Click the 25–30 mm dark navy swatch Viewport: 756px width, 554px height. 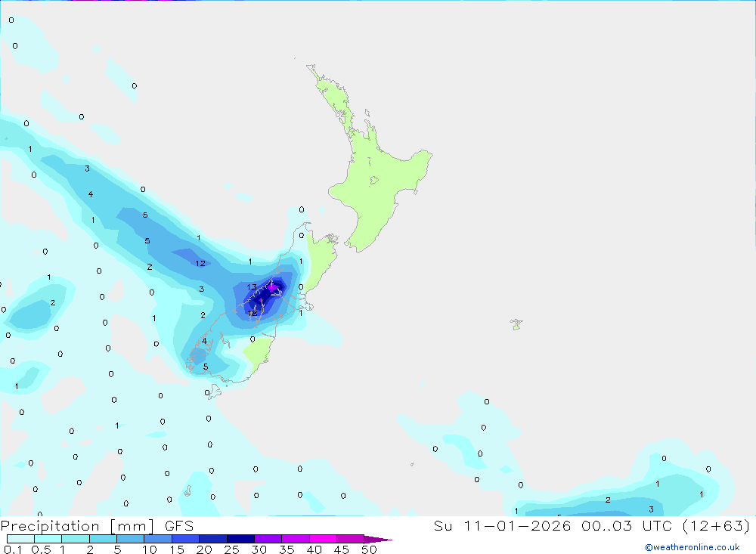(x=240, y=539)
